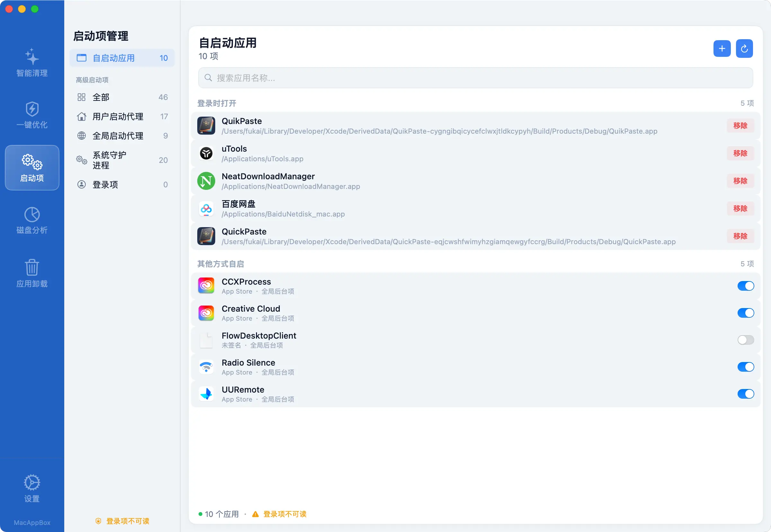Viewport: 771px width, 532px height.
Task: Toggle UURemote auto-start off
Action: point(745,394)
